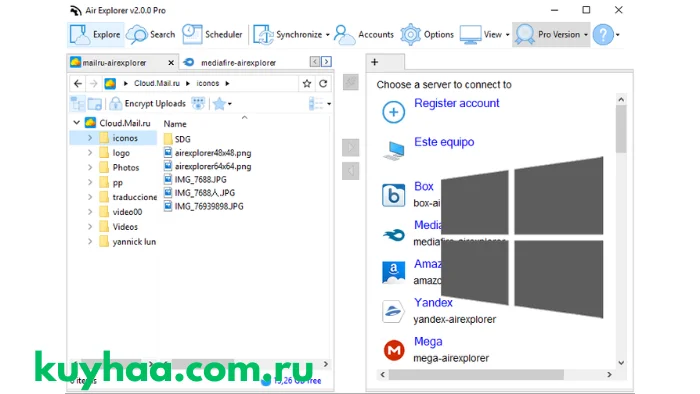This screenshot has width=700, height=394.
Task: Switch to mediafire-airexplorer tab
Action: pyautogui.click(x=238, y=63)
